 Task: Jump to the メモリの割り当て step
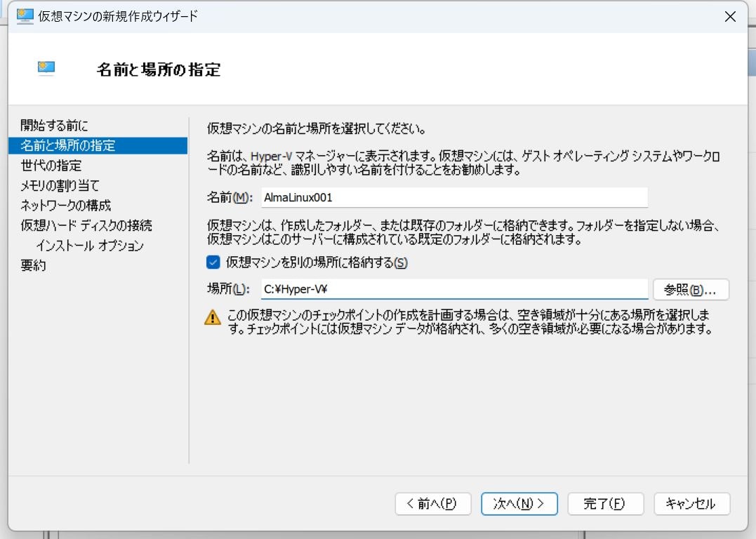pos(60,185)
